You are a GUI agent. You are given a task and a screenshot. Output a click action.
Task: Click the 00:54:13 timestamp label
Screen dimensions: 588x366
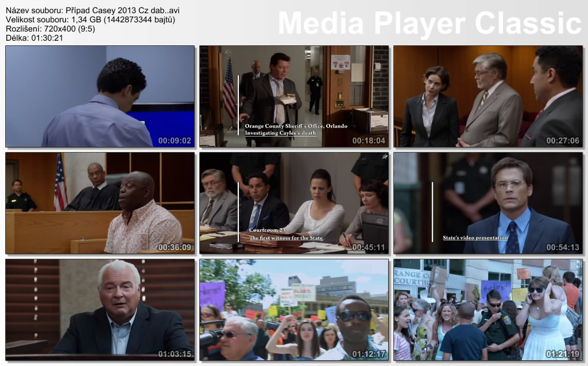562,247
